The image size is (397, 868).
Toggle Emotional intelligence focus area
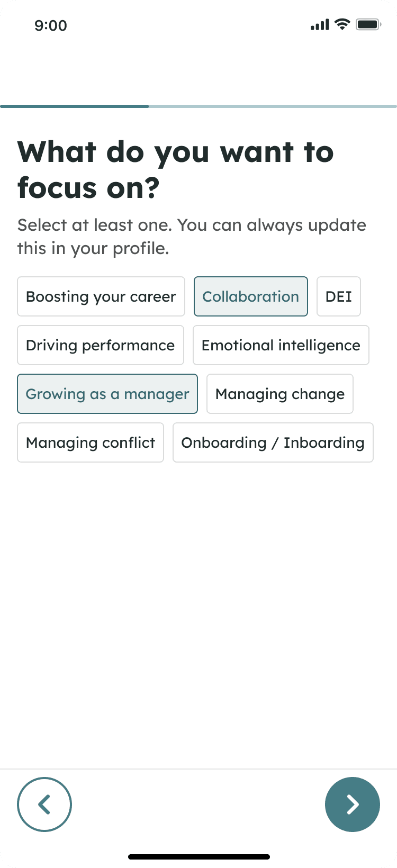tap(281, 345)
